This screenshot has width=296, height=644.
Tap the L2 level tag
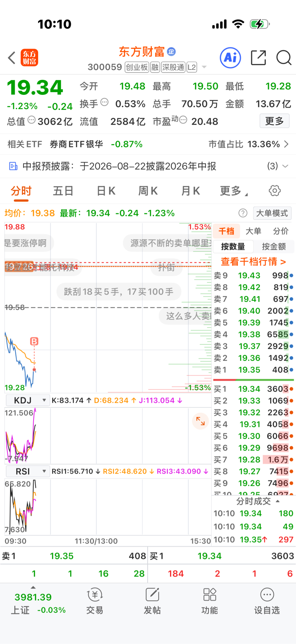coord(192,67)
